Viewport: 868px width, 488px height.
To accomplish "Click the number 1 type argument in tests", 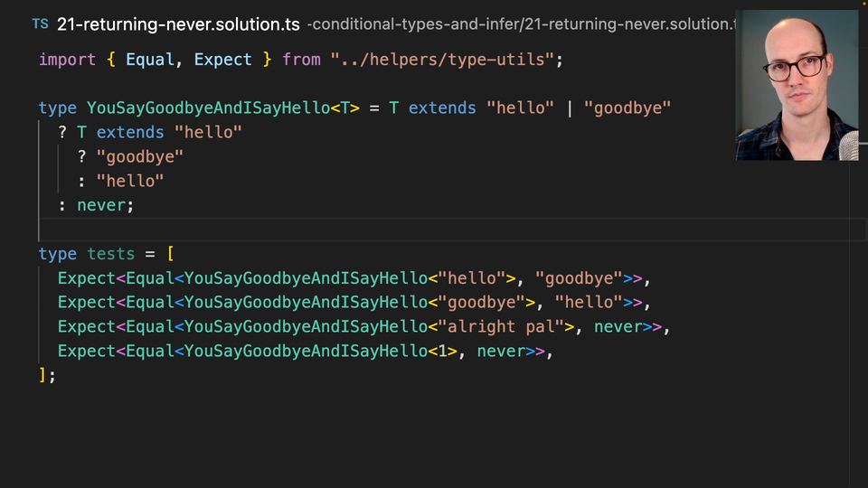I will coord(443,352).
